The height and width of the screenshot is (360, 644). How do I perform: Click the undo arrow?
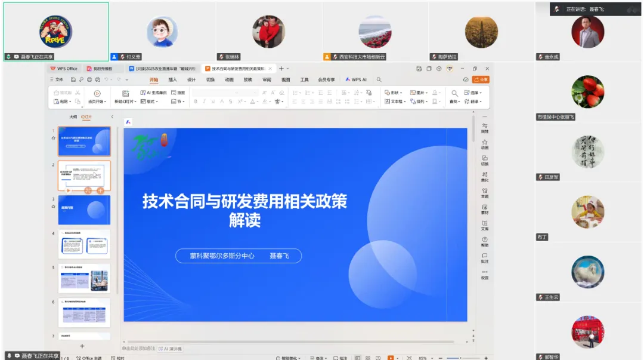click(106, 79)
